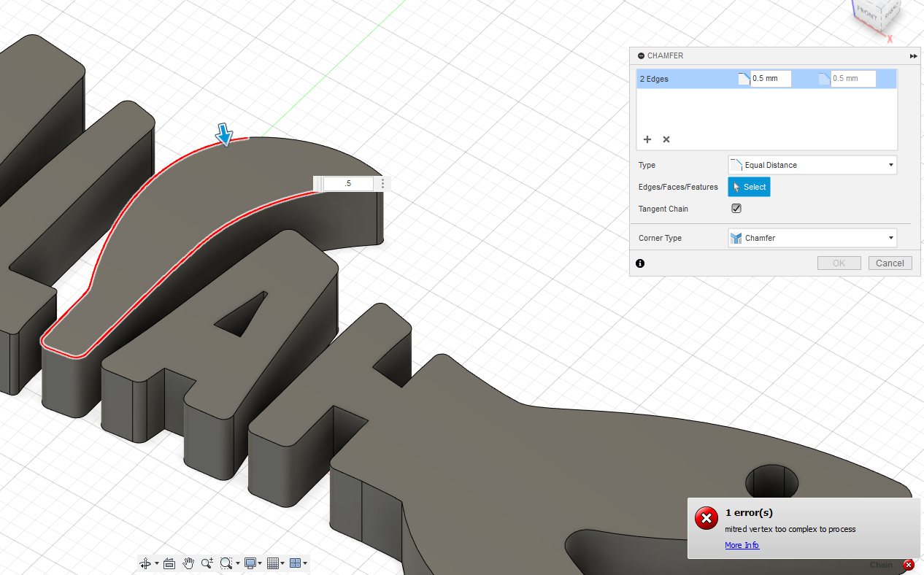Open Display Settings in navigation bar

click(249, 563)
